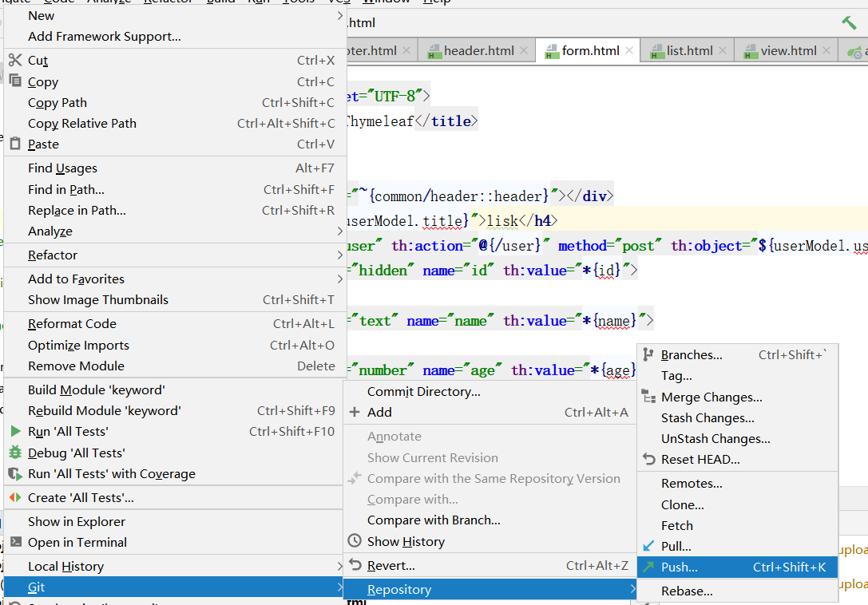Select Rebuild Module 'keyword'
This screenshot has width=868, height=605.
point(174,410)
